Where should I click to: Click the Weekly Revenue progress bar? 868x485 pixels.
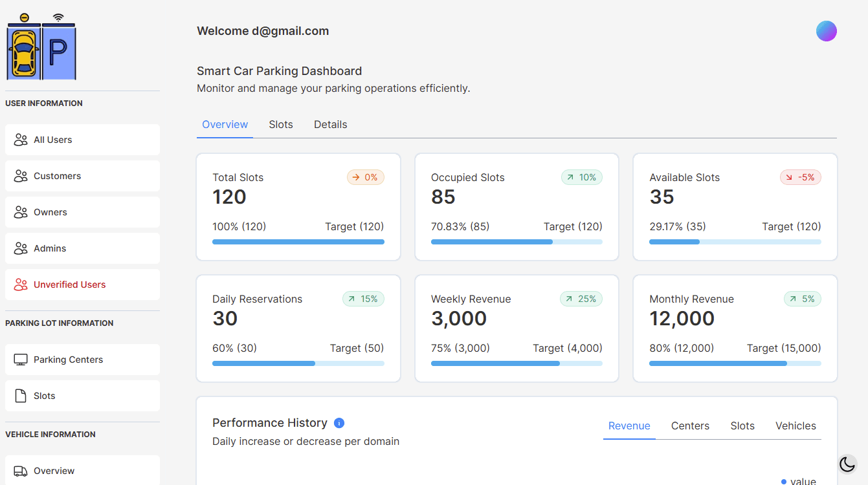pos(517,363)
